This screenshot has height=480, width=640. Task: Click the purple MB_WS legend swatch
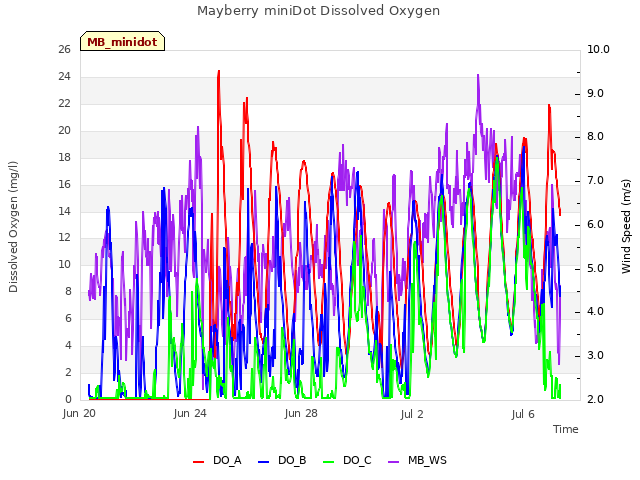pyautogui.click(x=393, y=462)
